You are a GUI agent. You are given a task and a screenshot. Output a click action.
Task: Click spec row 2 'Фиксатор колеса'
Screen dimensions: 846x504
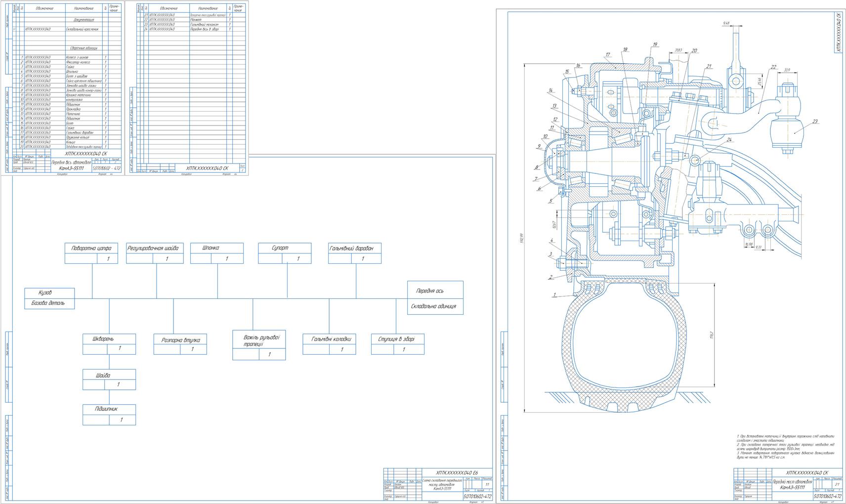67,62
